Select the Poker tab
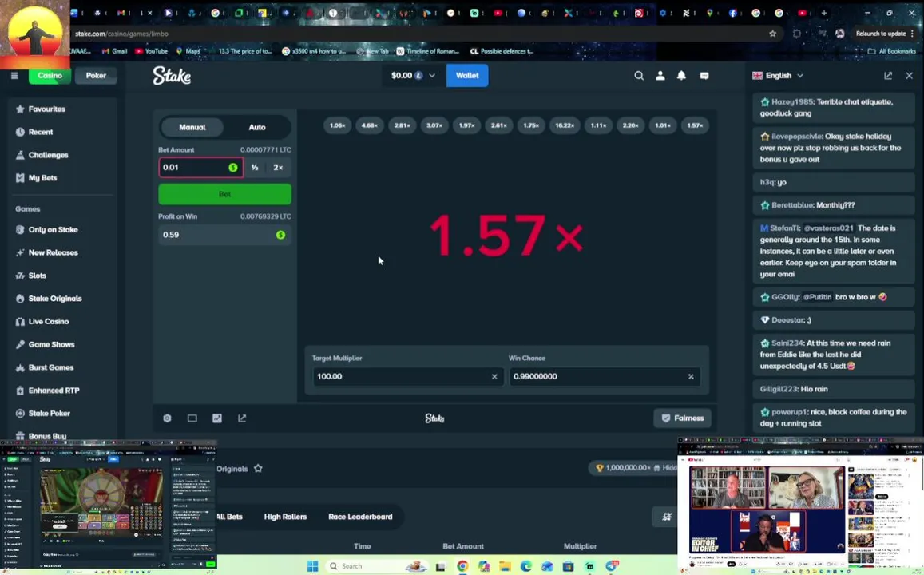Screen dimensions: 924x575 [x=96, y=75]
